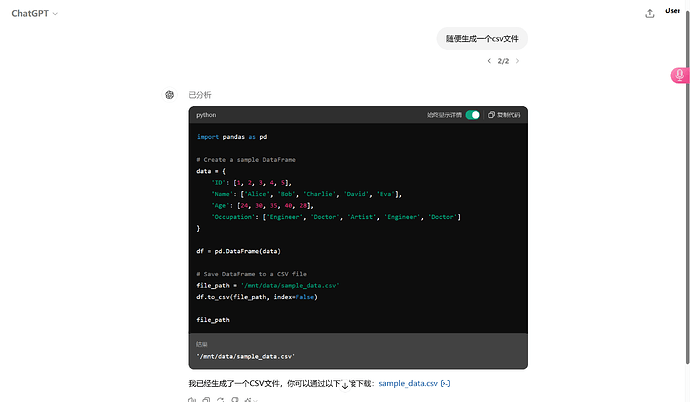Image resolution: width=690 pixels, height=402 pixels.
Task: Click the regenerate response icon below the reply
Action: click(220, 400)
